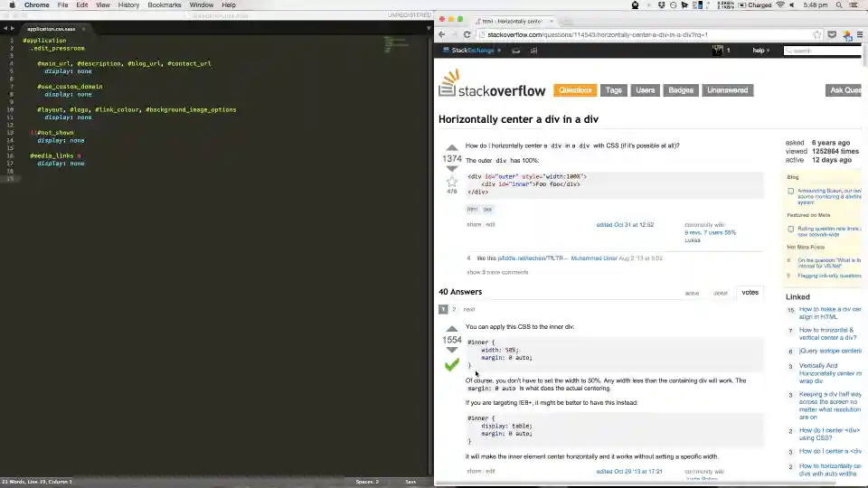
Task: Open the user avatar profile
Action: 717,51
